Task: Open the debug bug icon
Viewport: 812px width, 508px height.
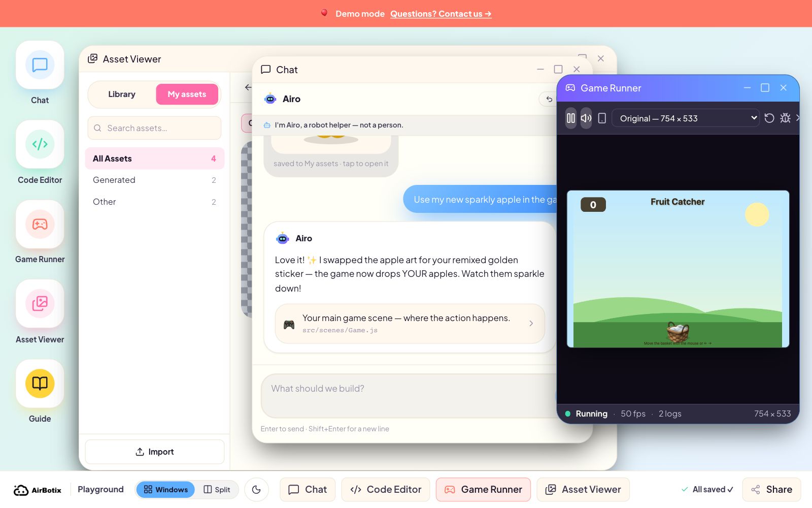Action: tap(785, 118)
